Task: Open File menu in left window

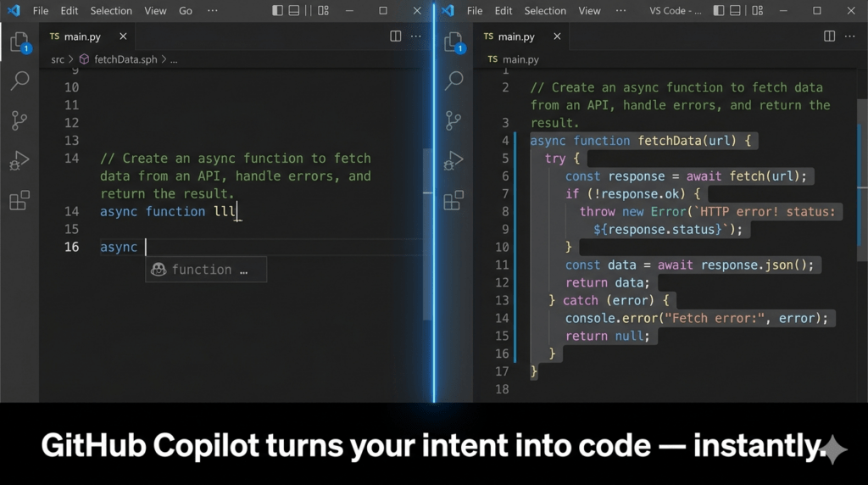Action: pyautogui.click(x=41, y=10)
